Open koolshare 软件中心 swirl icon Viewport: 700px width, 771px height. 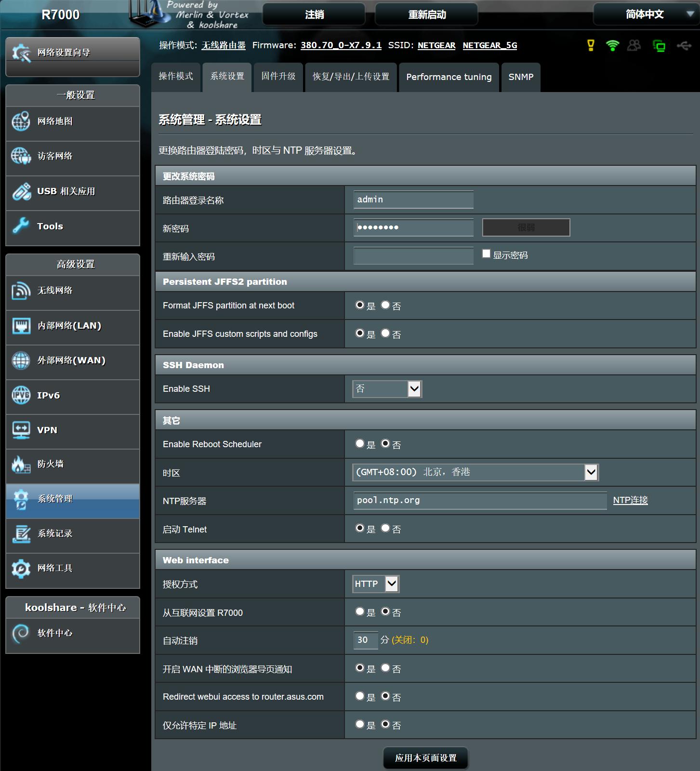[21, 633]
